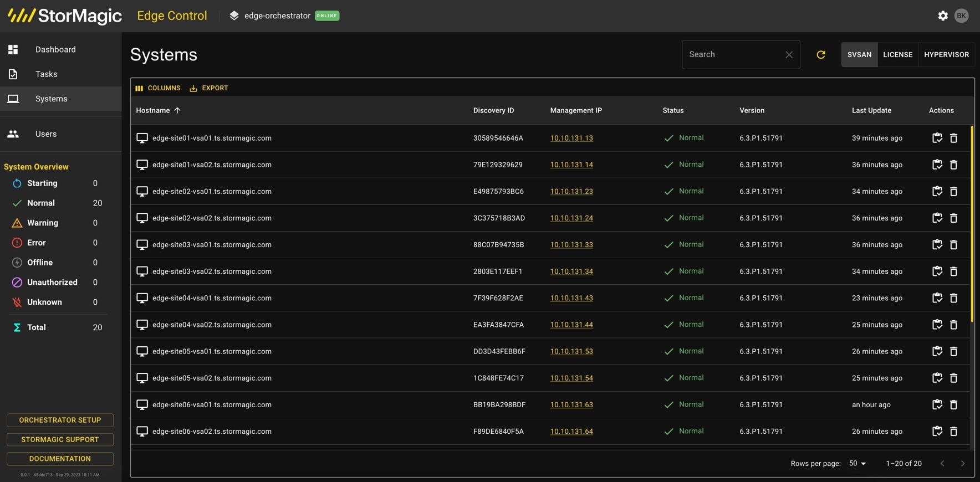Click the EXPORT button

209,88
